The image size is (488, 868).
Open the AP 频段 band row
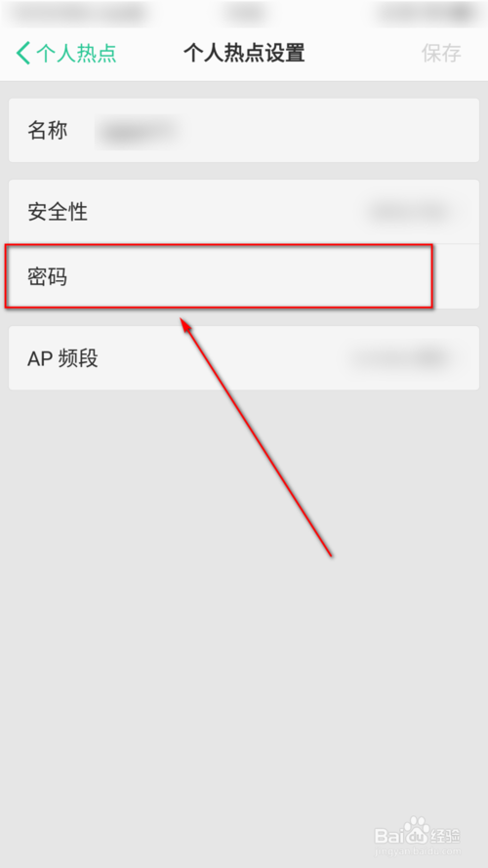[x=243, y=358]
